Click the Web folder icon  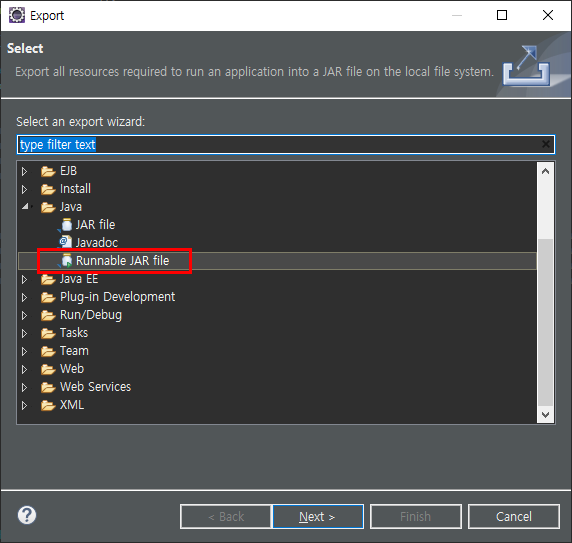48,369
